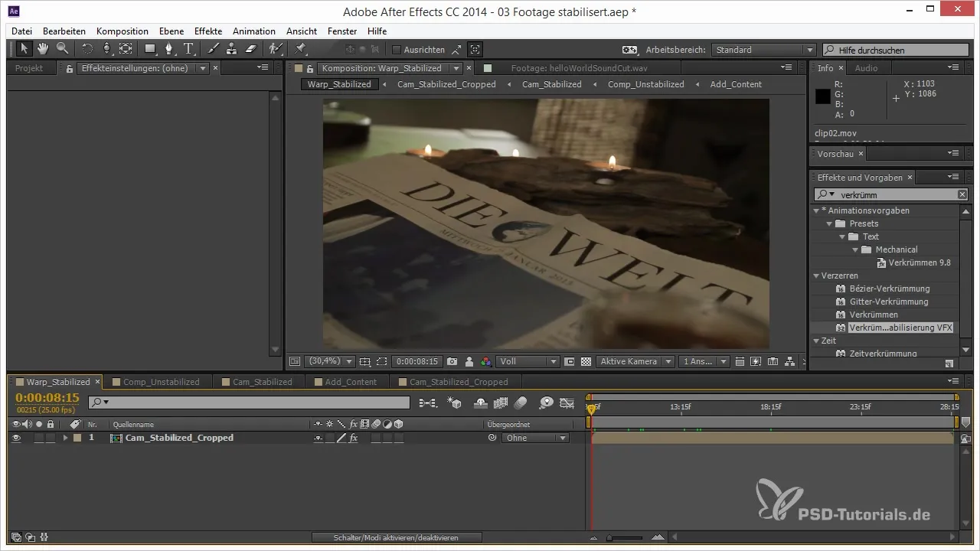Select the Puppet Pin tool
The image size is (980, 551).
click(300, 49)
